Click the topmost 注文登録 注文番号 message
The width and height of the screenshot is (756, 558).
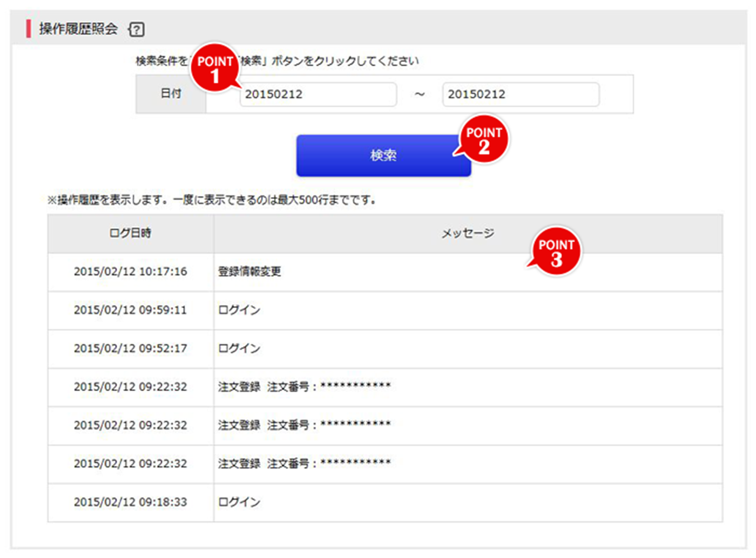[304, 387]
